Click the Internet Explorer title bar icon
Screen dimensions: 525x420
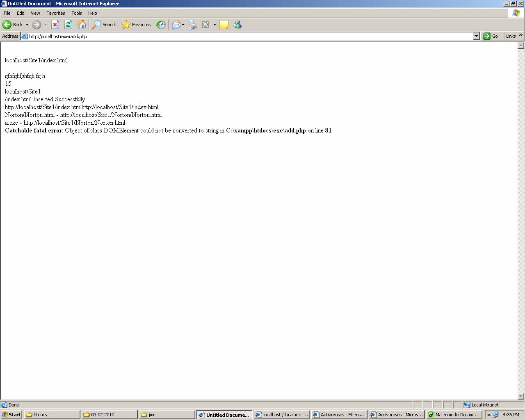[4, 4]
